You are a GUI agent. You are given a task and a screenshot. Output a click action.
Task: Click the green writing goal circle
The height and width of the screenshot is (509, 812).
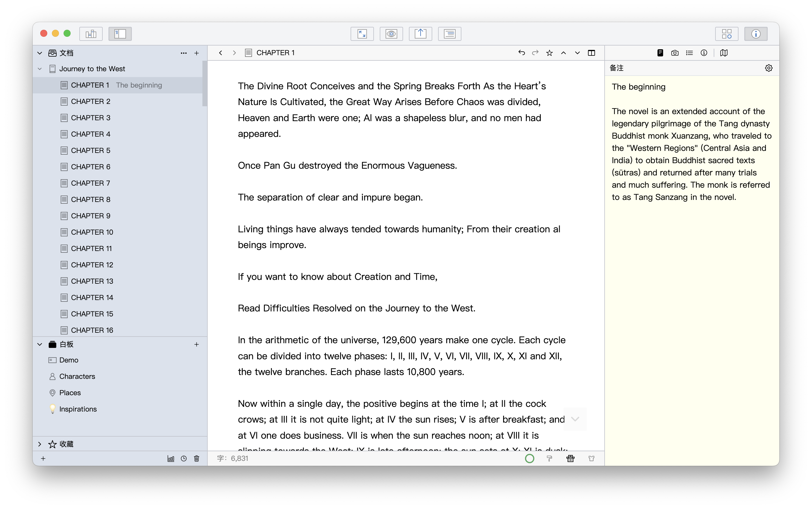(x=530, y=459)
